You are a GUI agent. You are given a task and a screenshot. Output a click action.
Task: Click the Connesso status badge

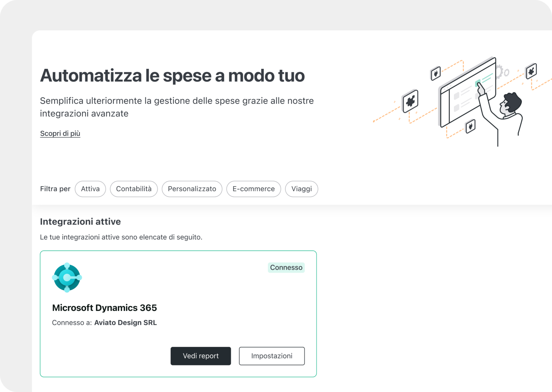pos(286,267)
